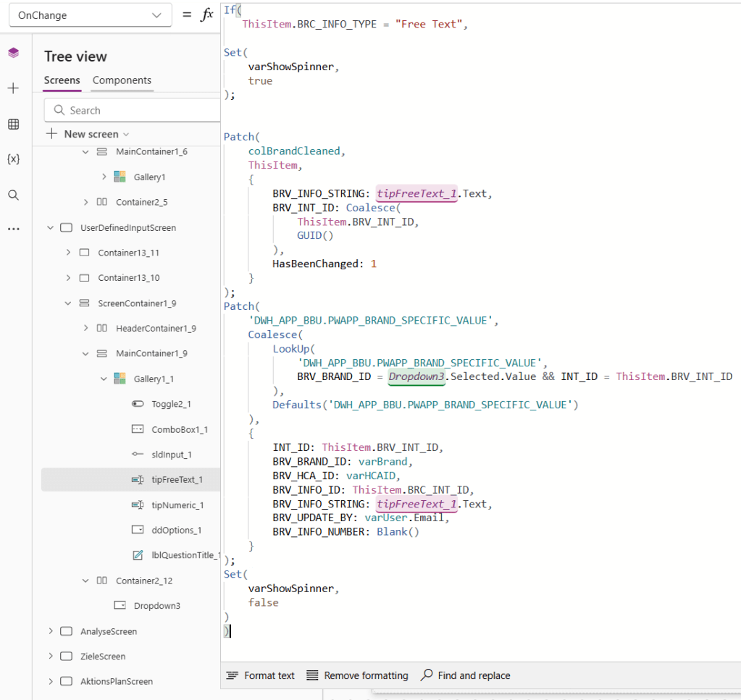This screenshot has width=741, height=700.
Task: Select the Toggle2_1 control in tree
Action: (171, 405)
